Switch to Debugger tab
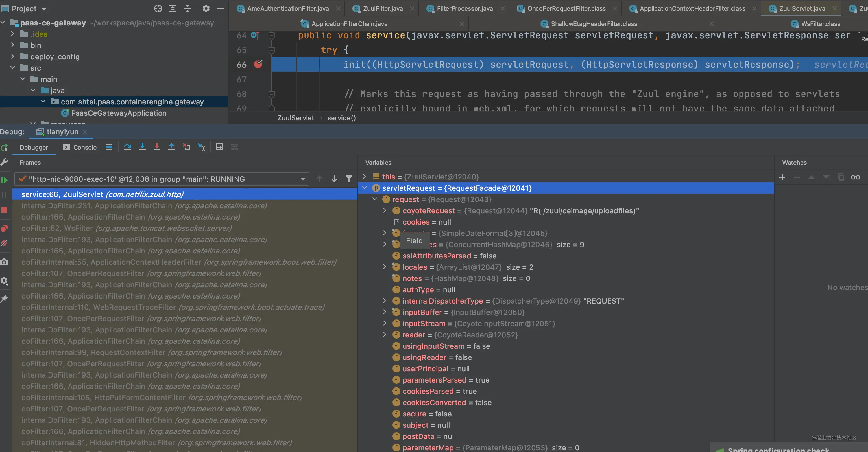The width and height of the screenshot is (868, 452). [x=34, y=147]
